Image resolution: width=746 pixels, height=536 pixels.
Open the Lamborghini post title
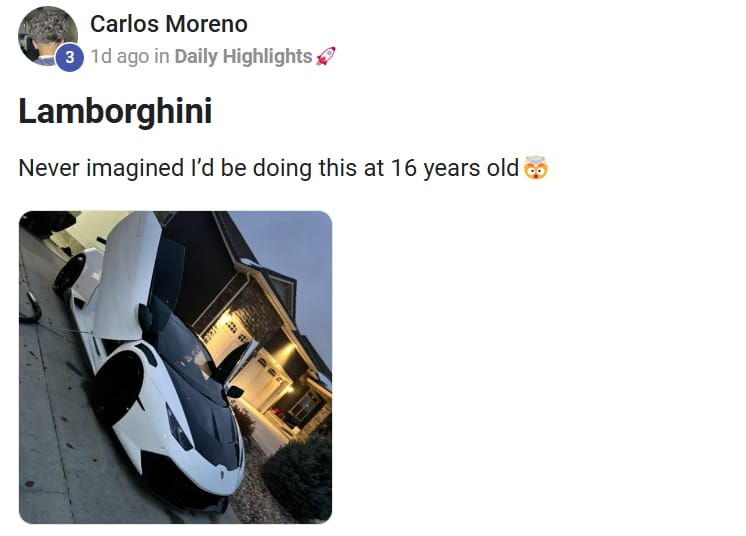[x=115, y=111]
